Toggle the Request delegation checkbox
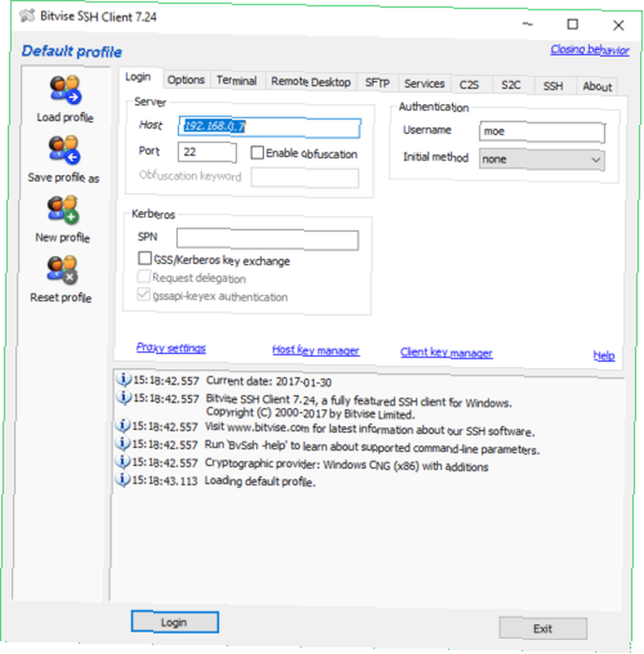Screen dimensions: 644x654 144,276
